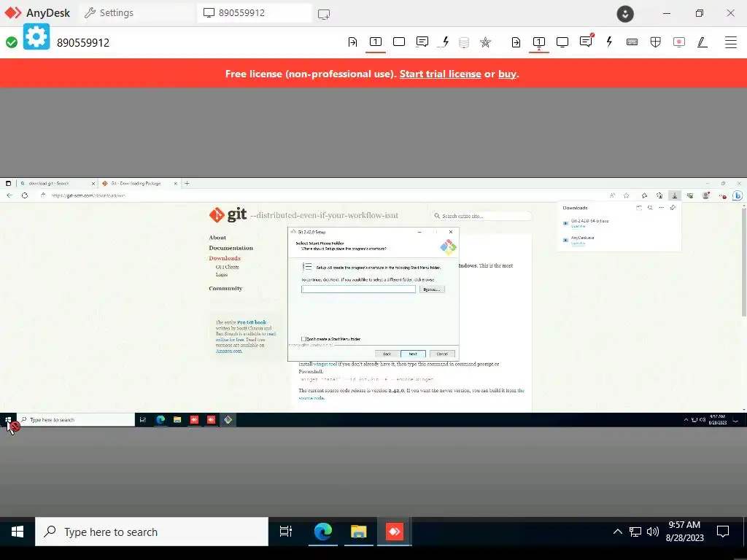This screenshot has width=747, height=560.
Task: Pin the remote Downloads panel
Action: (x=673, y=208)
